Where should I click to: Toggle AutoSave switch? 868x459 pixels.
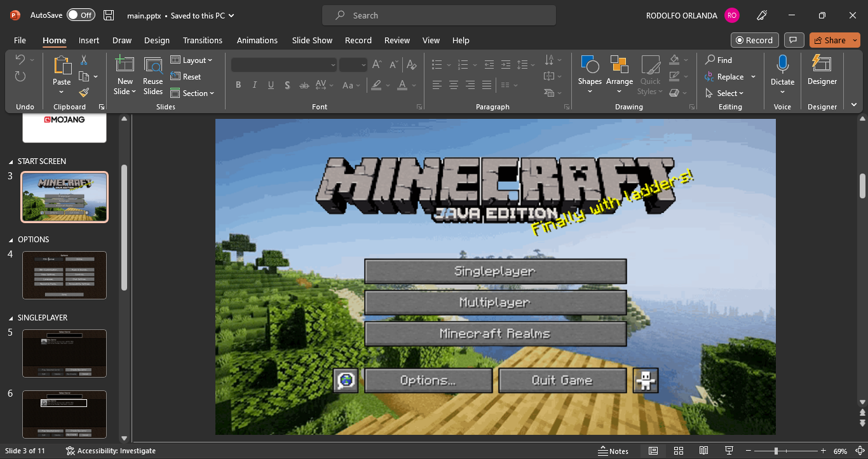(x=81, y=15)
